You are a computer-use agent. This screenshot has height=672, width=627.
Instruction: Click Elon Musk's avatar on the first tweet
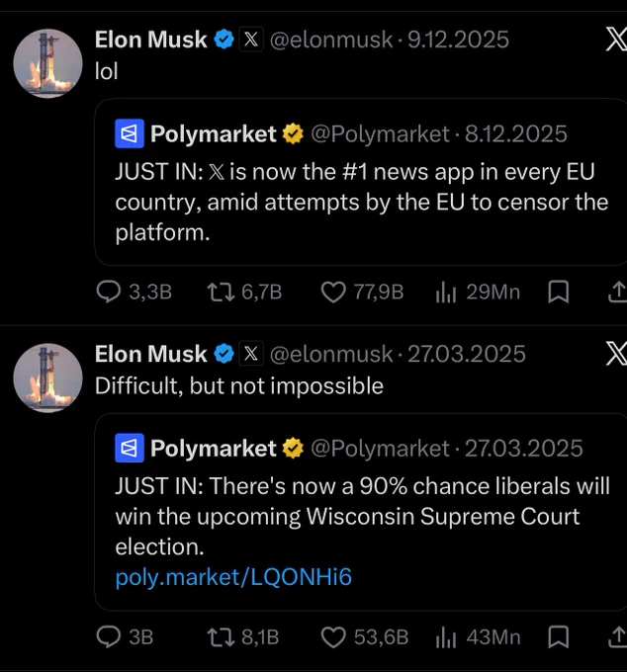[47, 63]
